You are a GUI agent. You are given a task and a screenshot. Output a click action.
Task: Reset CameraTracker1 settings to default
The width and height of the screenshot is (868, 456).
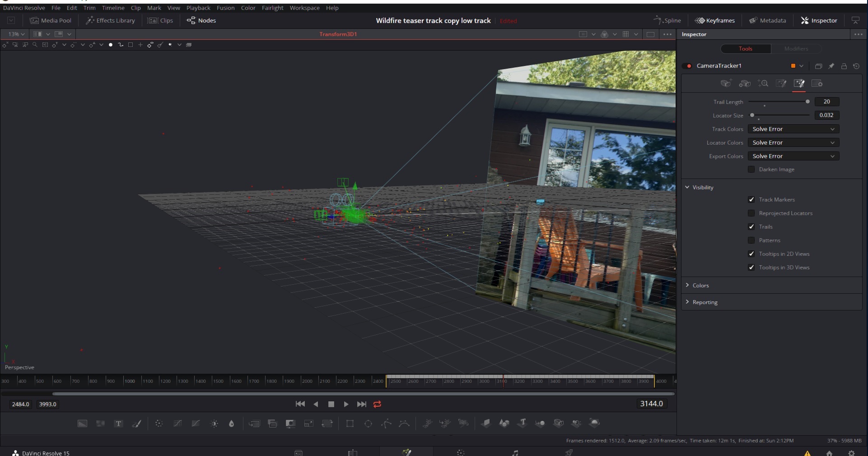pyautogui.click(x=856, y=66)
